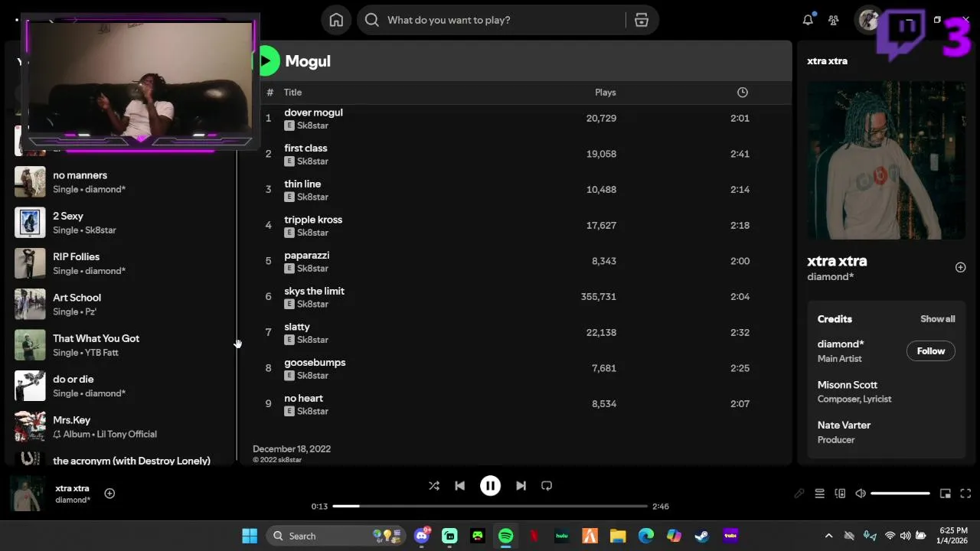980x551 pixels.
Task: Add xtra xtra to library from side panel
Action: (x=960, y=267)
